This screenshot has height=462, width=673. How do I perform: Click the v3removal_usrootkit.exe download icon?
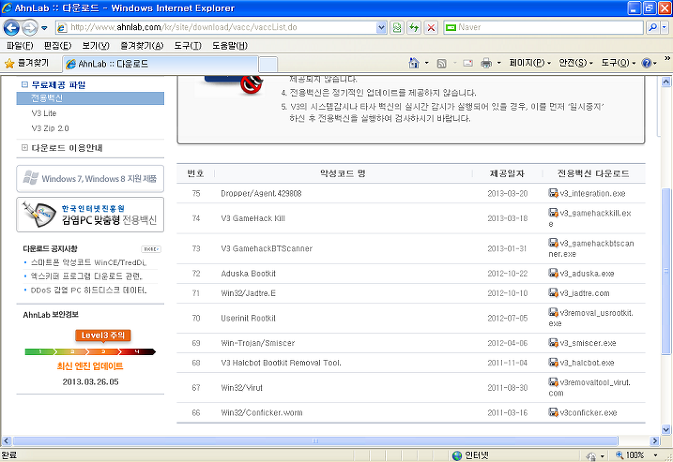tap(553, 313)
